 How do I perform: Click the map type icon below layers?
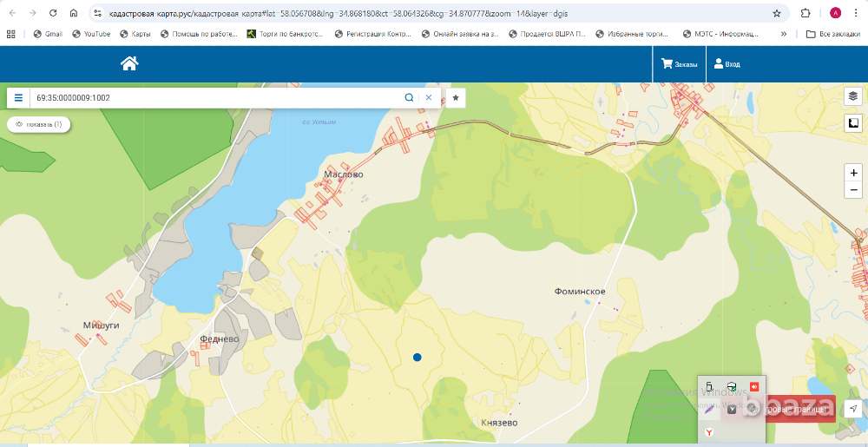(853, 123)
